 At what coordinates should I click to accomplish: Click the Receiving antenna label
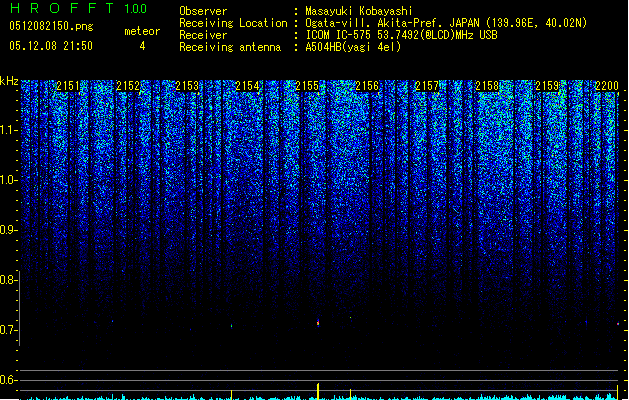click(x=230, y=47)
